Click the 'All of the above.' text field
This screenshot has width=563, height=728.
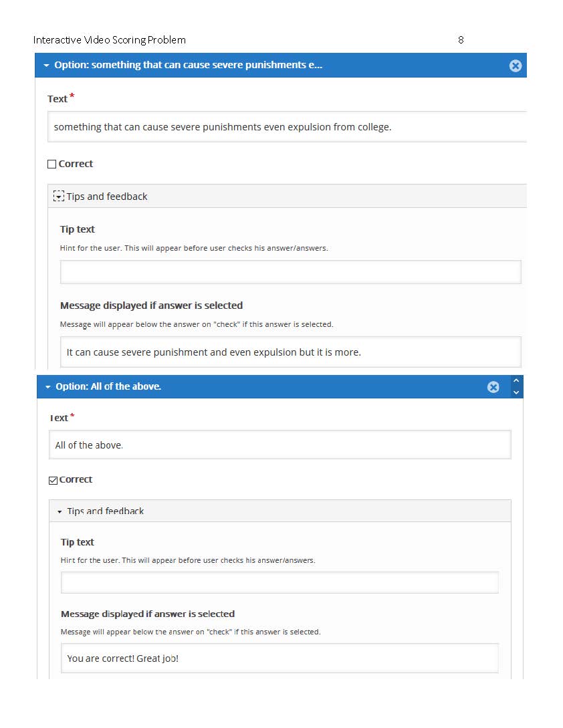point(280,445)
